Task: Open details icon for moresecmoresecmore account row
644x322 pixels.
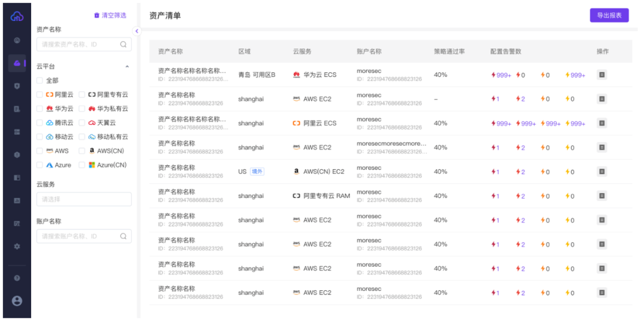Action: click(x=602, y=147)
